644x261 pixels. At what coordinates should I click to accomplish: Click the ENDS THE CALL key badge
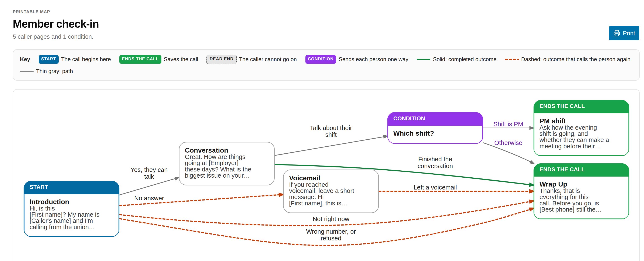[x=140, y=59]
